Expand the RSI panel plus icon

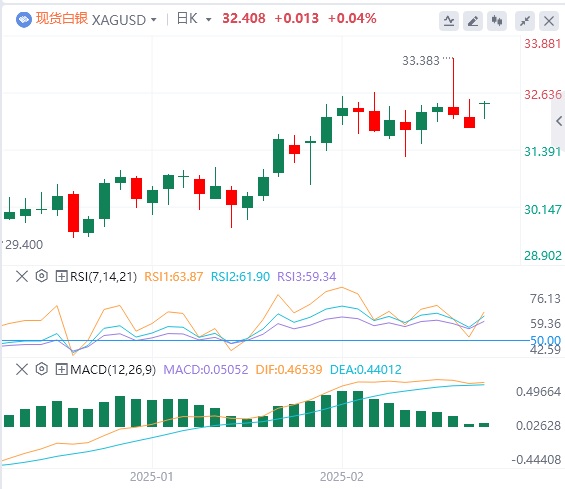(61, 277)
